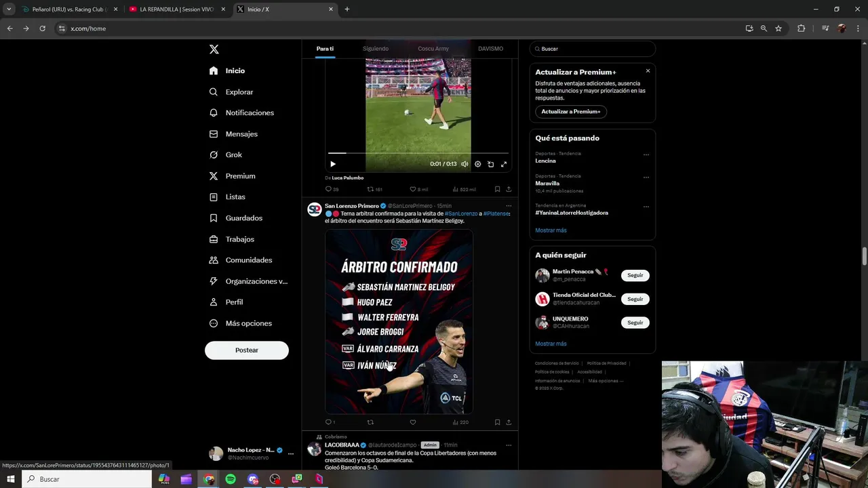Bookmark the Luca Palumbo video post

point(497,189)
